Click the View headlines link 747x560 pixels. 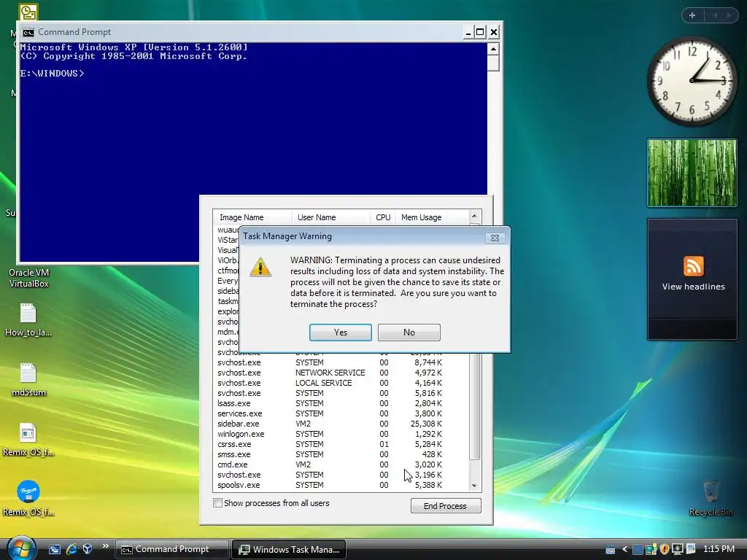tap(693, 287)
